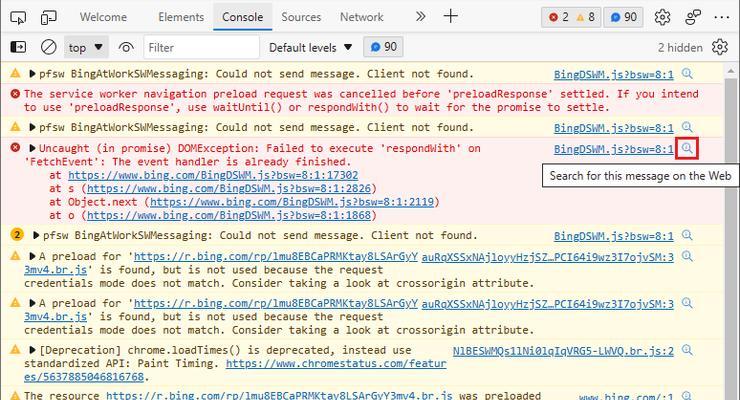This screenshot has width=740, height=400.
Task: Toggle the console sidebar
Action: pyautogui.click(x=18, y=47)
